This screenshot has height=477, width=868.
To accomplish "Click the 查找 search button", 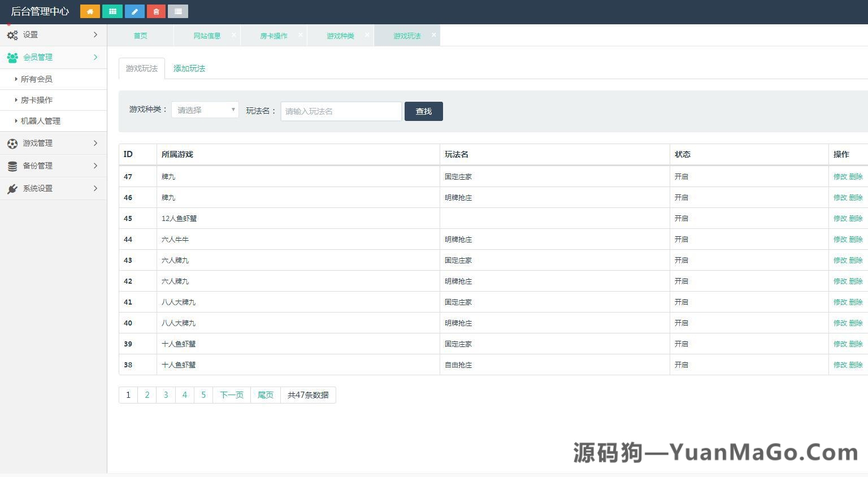I will [x=423, y=111].
